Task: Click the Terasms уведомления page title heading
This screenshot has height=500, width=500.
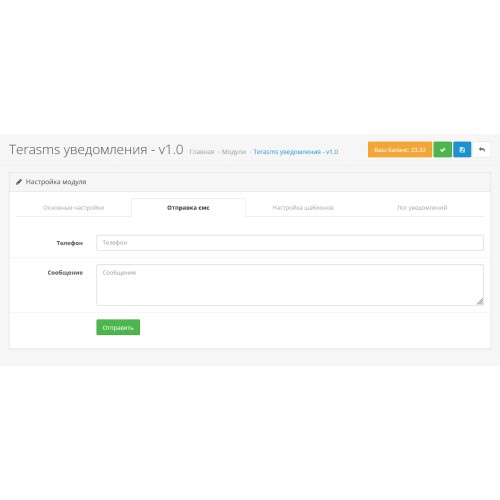Action: pos(96,150)
